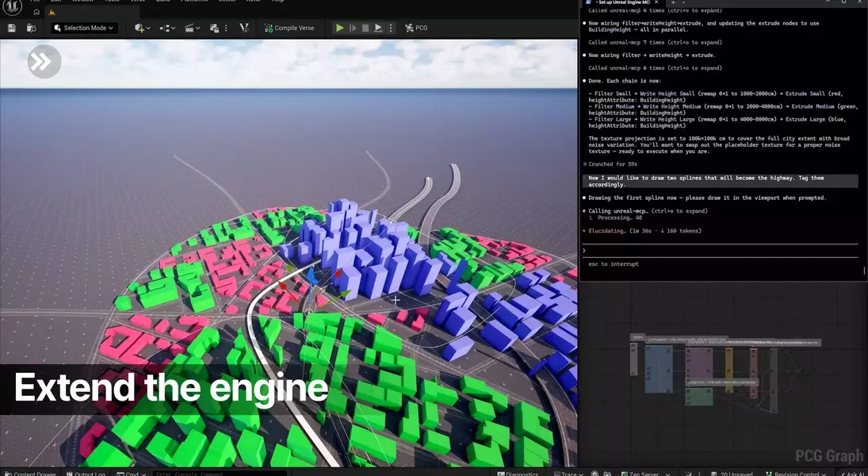Click the home icon under the Unreal logo
The height and width of the screenshot is (476, 868).
pos(36,12)
